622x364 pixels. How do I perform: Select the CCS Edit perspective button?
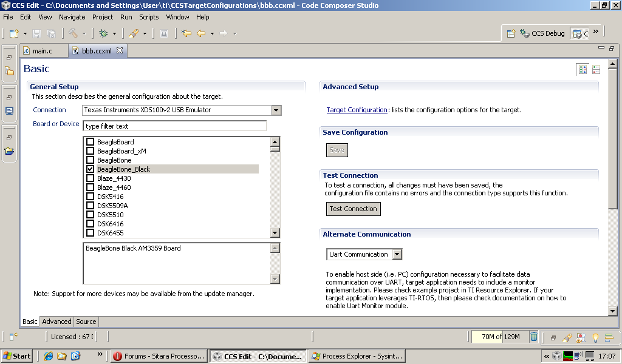click(581, 34)
